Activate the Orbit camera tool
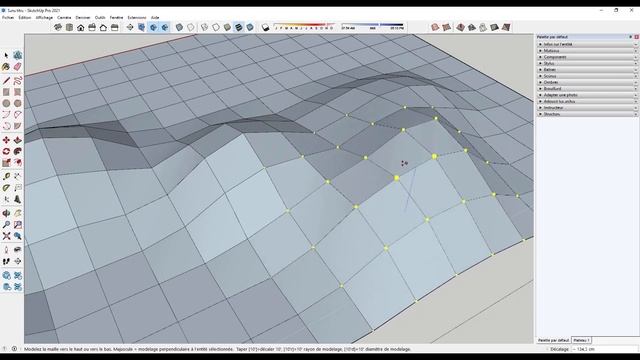Viewport: 640px width, 360px height. tap(6, 213)
